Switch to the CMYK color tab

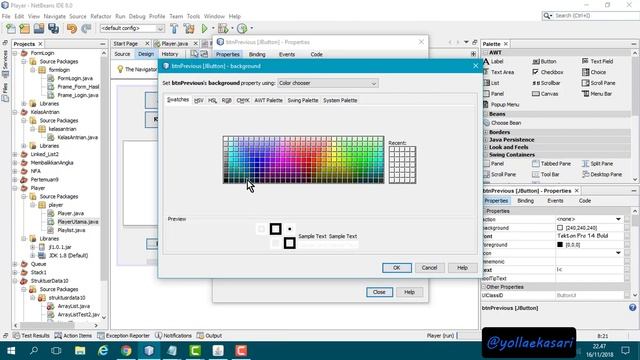point(243,100)
